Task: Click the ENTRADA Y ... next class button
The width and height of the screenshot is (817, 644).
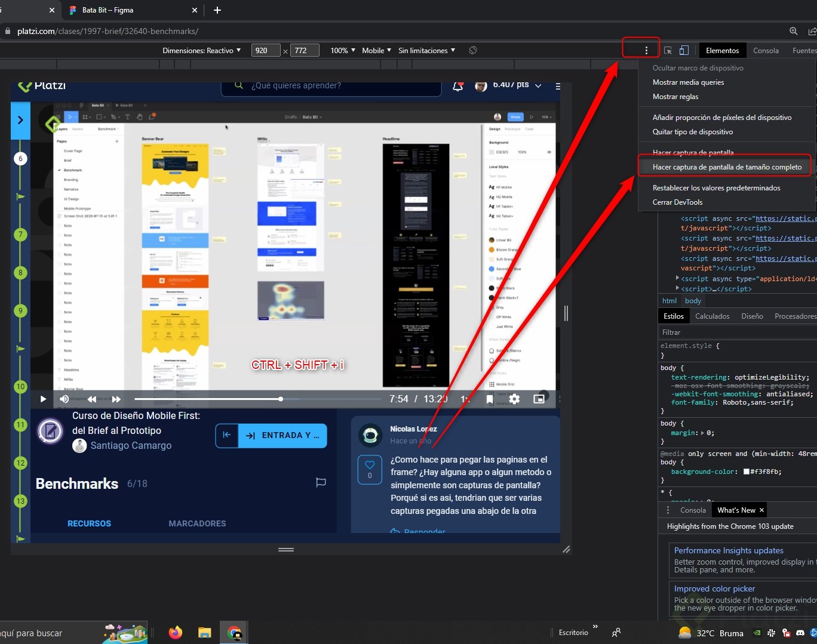Action: pos(282,435)
